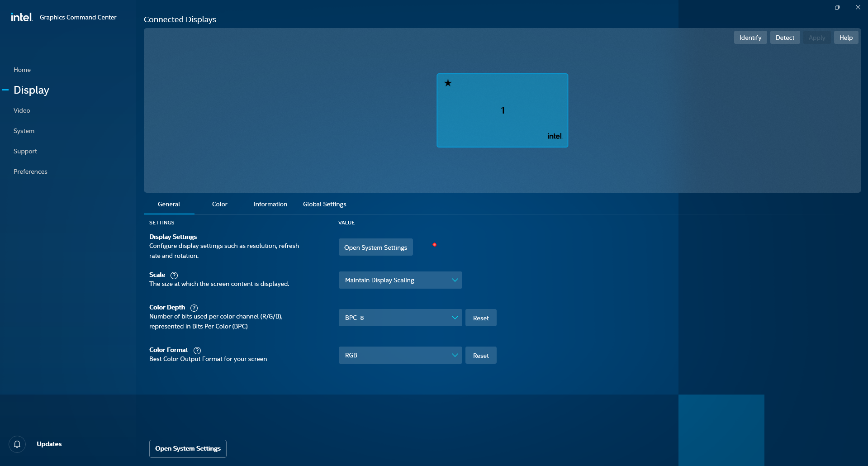868x466 pixels.
Task: Click the notification bell icon
Action: click(17, 444)
